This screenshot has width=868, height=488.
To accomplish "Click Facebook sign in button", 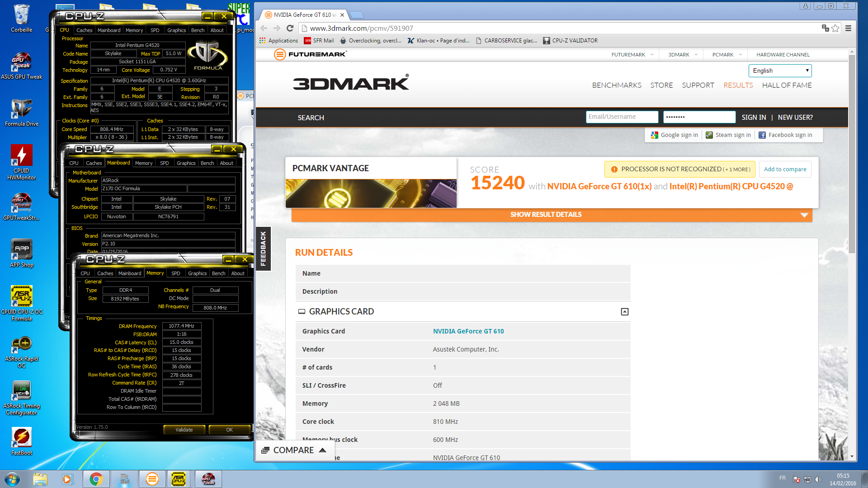I will 785,135.
